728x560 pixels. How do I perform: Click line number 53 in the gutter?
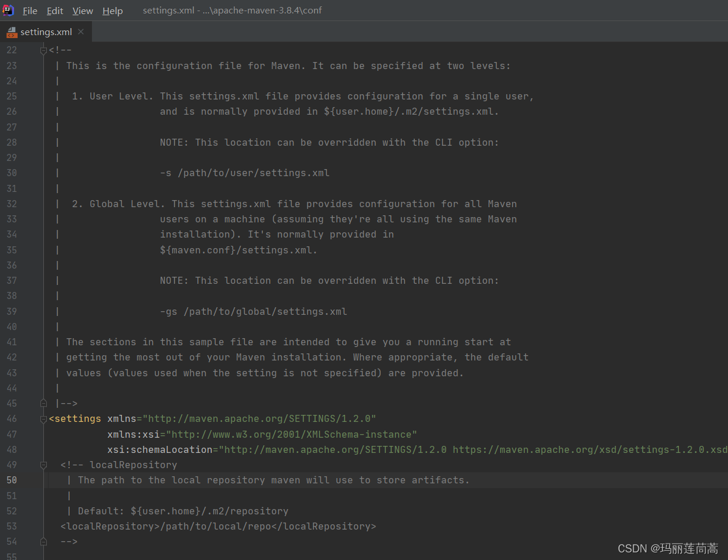coord(12,526)
